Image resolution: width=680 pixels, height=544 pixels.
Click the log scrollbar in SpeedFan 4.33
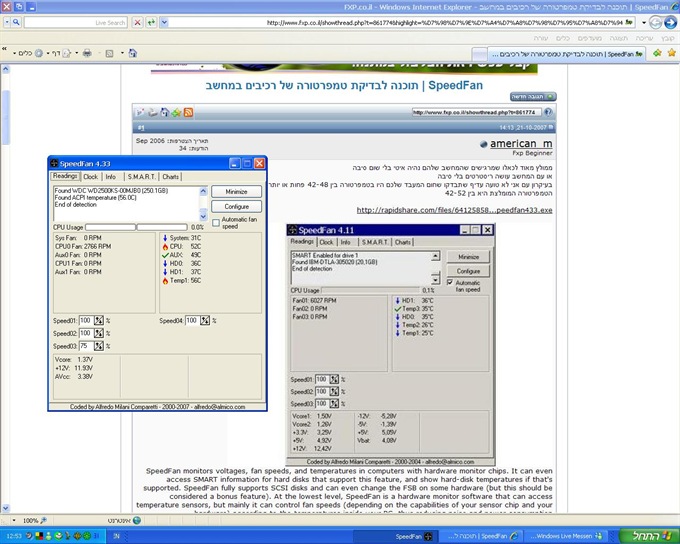(x=203, y=203)
